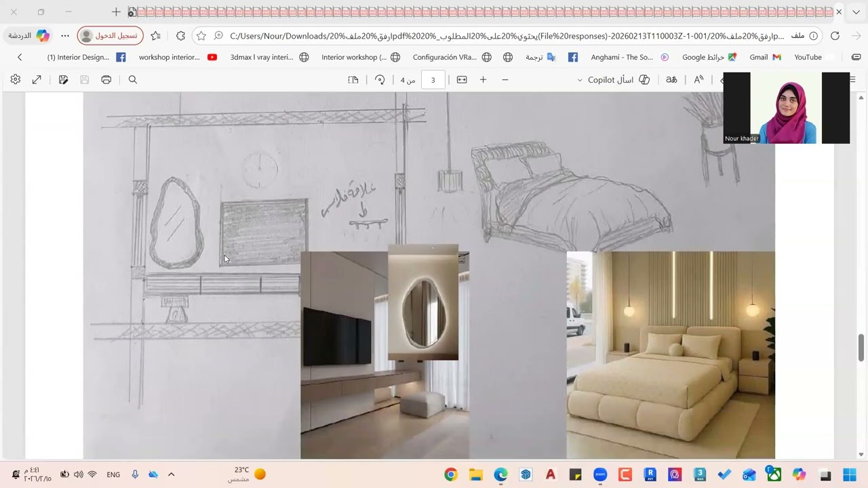
Task: Open AutoCAD from taskbar
Action: pos(551,474)
